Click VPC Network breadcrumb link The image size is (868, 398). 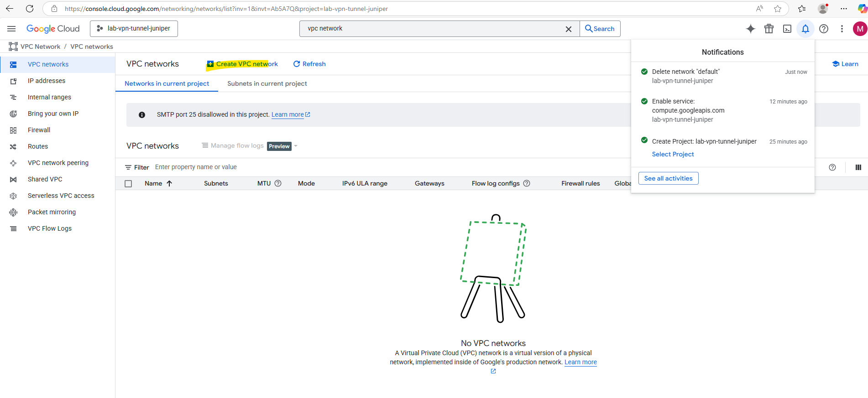40,47
